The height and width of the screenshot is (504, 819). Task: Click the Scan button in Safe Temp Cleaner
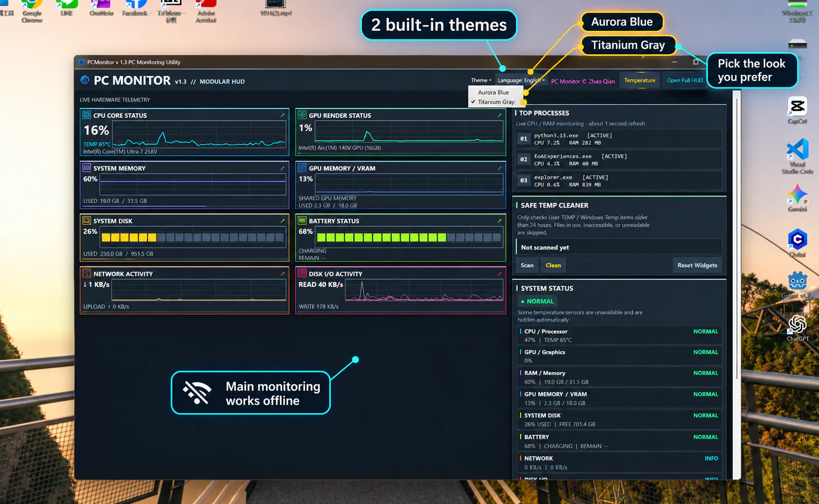click(x=527, y=265)
